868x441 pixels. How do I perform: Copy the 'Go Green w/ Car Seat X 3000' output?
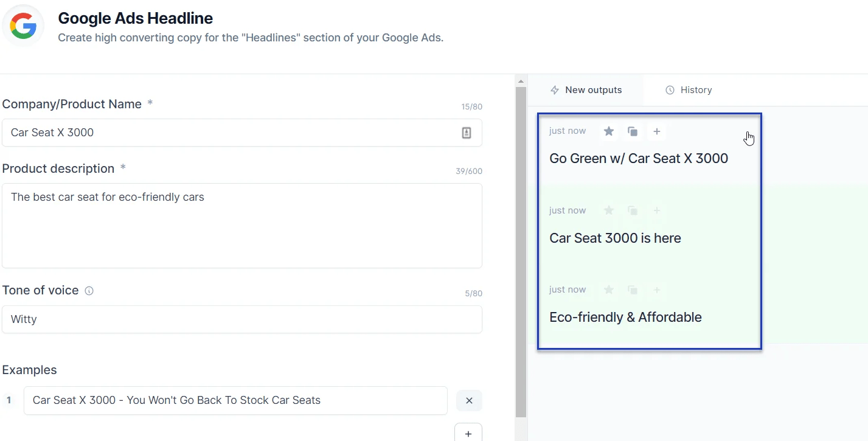pos(633,131)
